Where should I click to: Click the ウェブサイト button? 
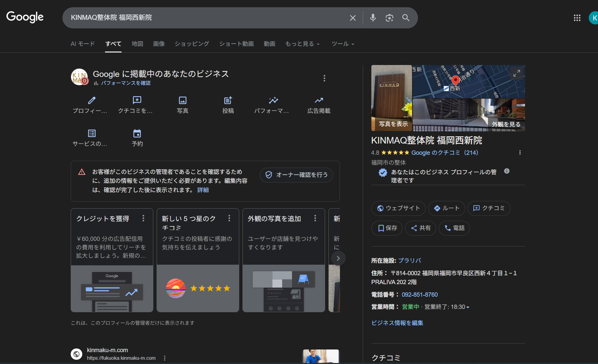click(x=398, y=208)
